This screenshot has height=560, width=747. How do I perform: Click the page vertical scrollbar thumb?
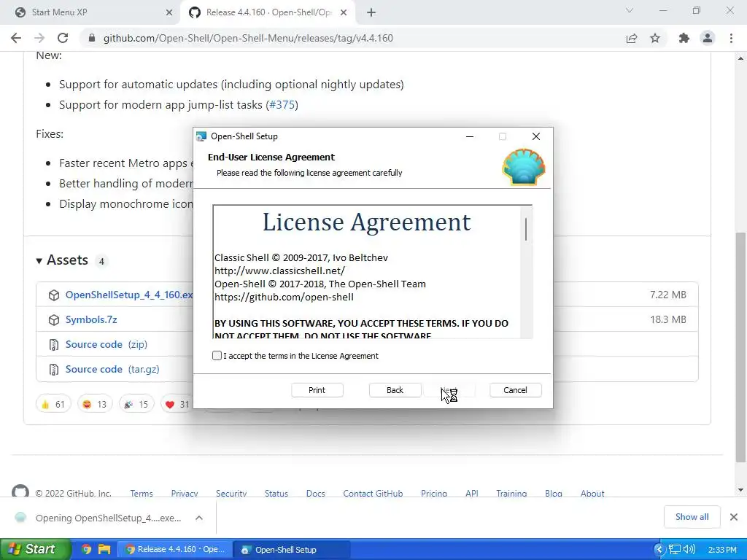[x=740, y=347]
